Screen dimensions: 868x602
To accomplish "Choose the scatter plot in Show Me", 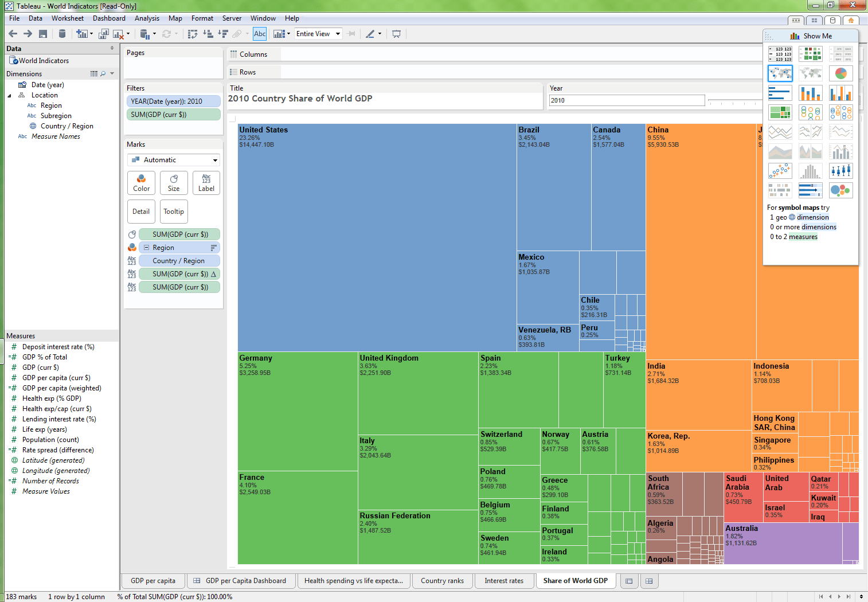I will 780,171.
